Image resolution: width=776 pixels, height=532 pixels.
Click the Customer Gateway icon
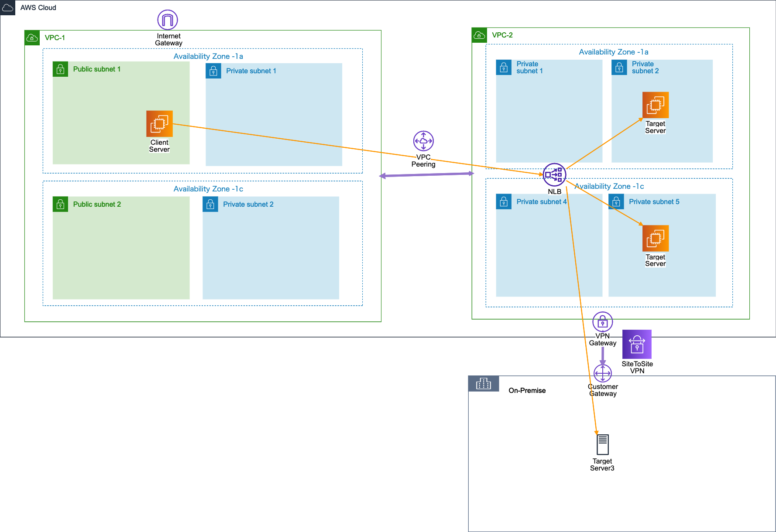(x=603, y=373)
